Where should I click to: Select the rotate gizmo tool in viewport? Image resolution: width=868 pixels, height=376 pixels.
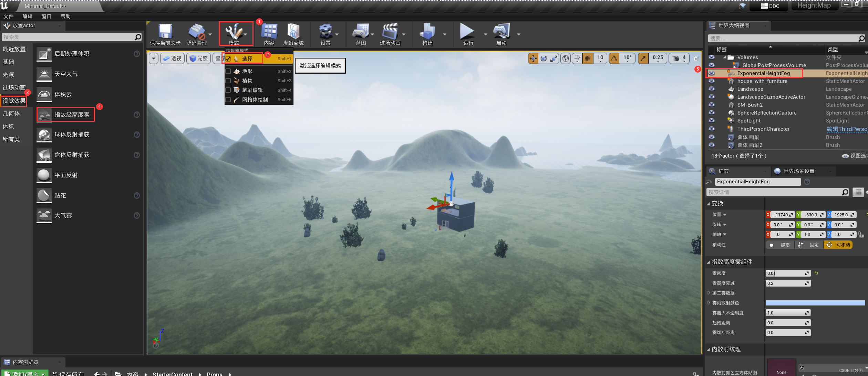click(x=544, y=58)
